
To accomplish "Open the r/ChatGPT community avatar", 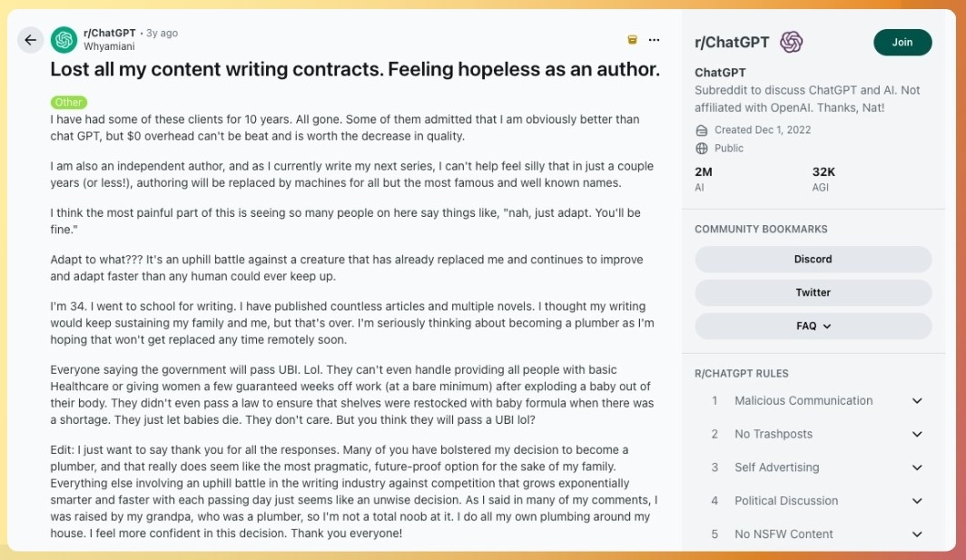I will (x=64, y=40).
